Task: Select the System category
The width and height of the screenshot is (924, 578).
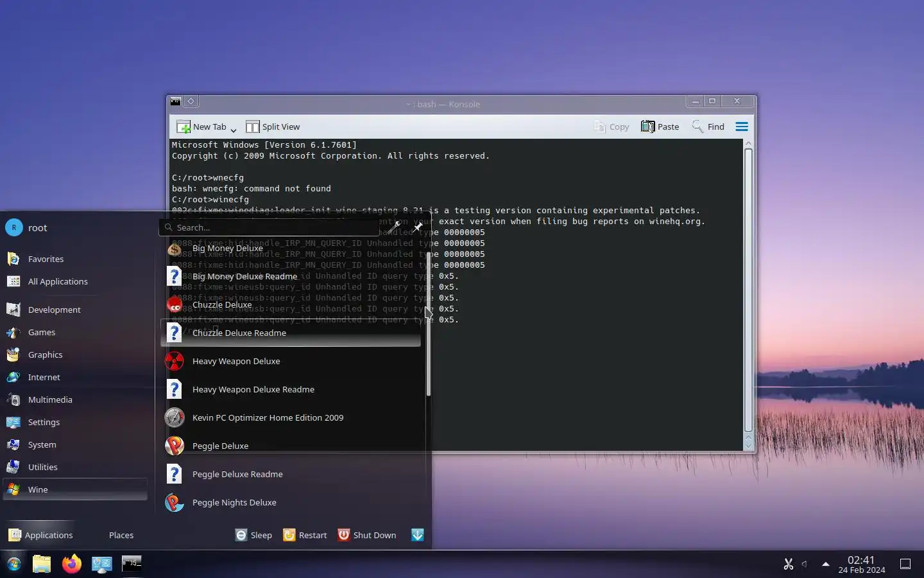Action: pyautogui.click(x=76, y=444)
